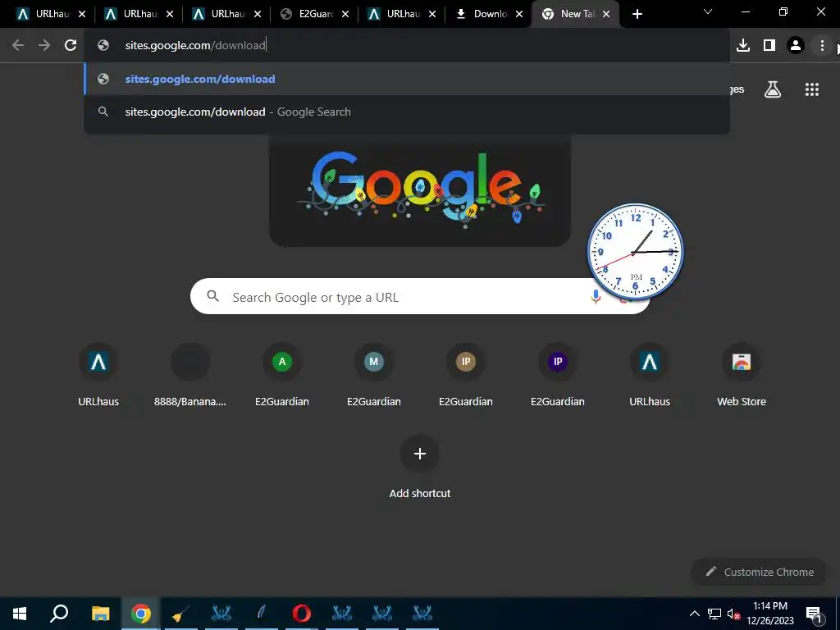Open Opera browser from taskbar
This screenshot has width=840, height=630.
302,614
